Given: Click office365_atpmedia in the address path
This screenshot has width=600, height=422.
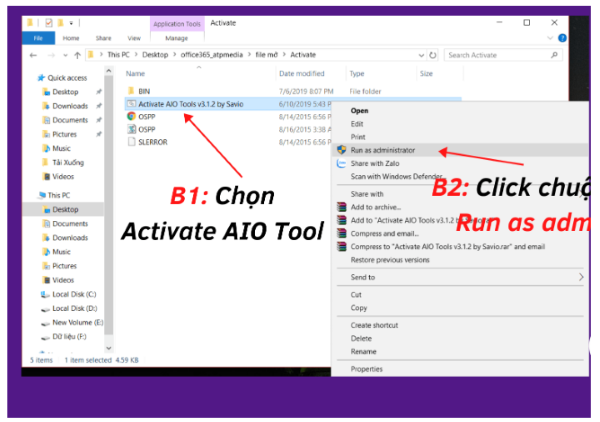Looking at the screenshot, I should coord(212,55).
